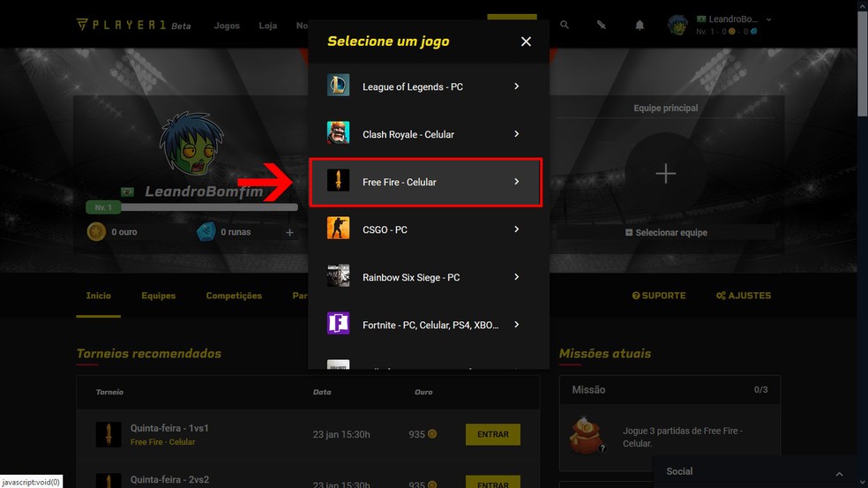
Task: Click the mission treasure bag icon
Action: pyautogui.click(x=587, y=435)
